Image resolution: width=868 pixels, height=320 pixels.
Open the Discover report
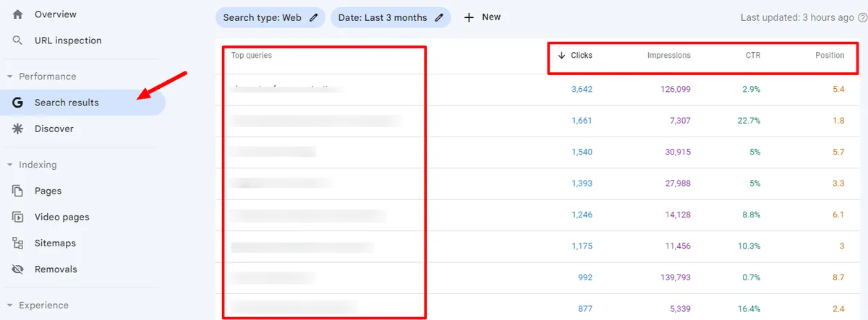(x=54, y=129)
